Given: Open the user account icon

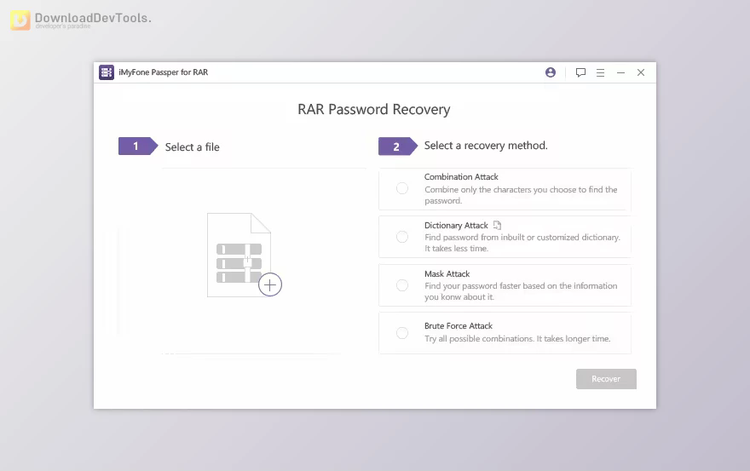Looking at the screenshot, I should (x=550, y=72).
